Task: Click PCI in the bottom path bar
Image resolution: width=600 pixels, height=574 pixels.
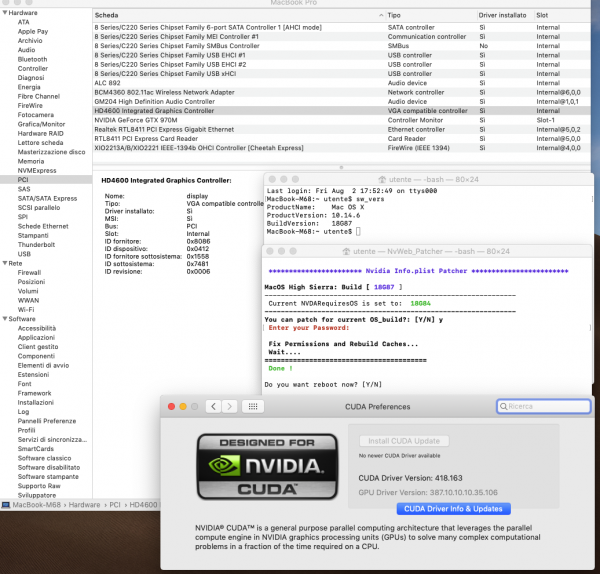Action: (115, 505)
